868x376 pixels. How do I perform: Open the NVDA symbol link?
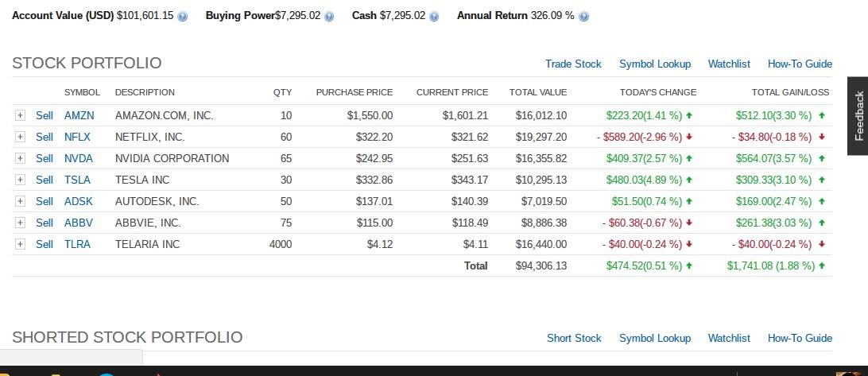(79, 158)
